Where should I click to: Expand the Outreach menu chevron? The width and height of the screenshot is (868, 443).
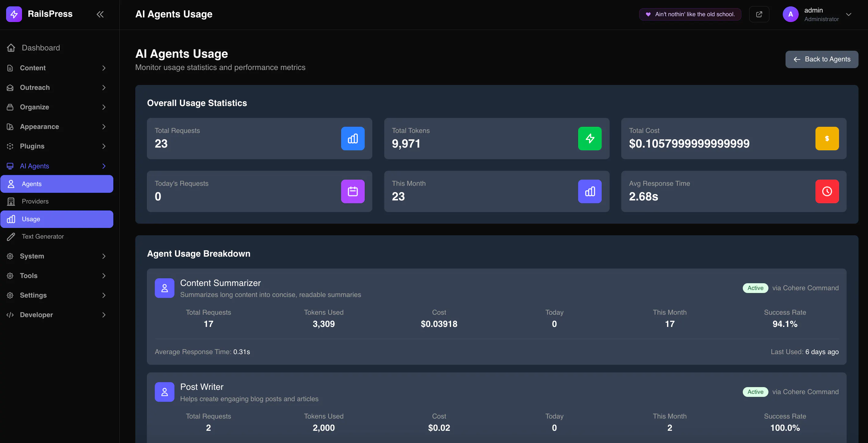pyautogui.click(x=104, y=88)
